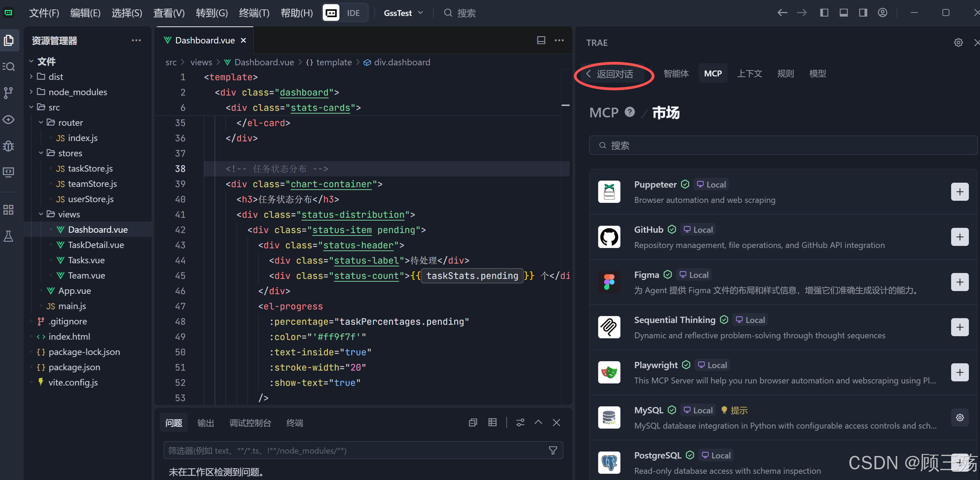Open Extensions grid icon in sidebar
980x480 pixels.
tap(9, 209)
